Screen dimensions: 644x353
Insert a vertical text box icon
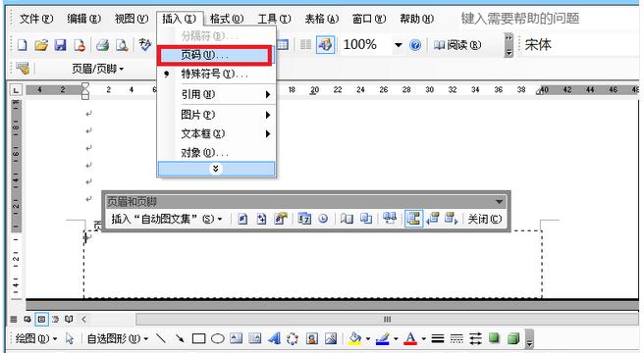point(255,338)
